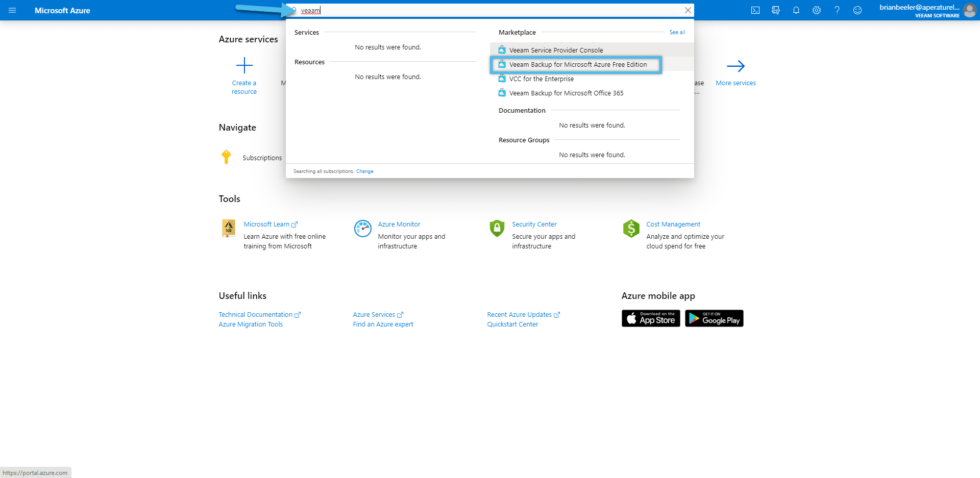This screenshot has height=478, width=980.
Task: Click the Azure Monitor gauge icon
Action: pyautogui.click(x=363, y=229)
